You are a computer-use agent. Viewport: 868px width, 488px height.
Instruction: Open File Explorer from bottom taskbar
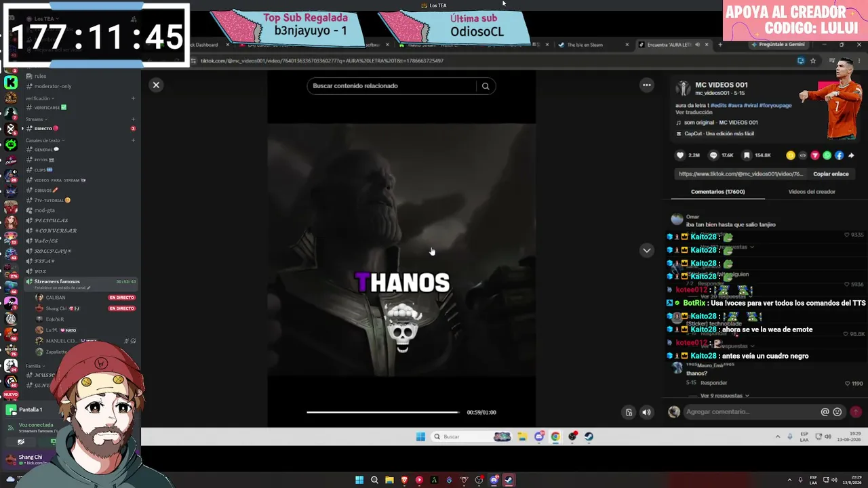point(389,480)
